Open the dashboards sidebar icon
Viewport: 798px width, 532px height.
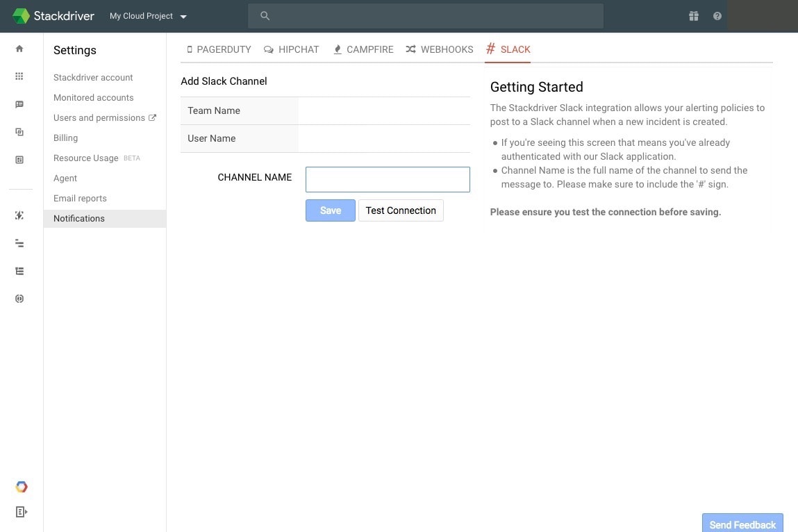(x=19, y=160)
